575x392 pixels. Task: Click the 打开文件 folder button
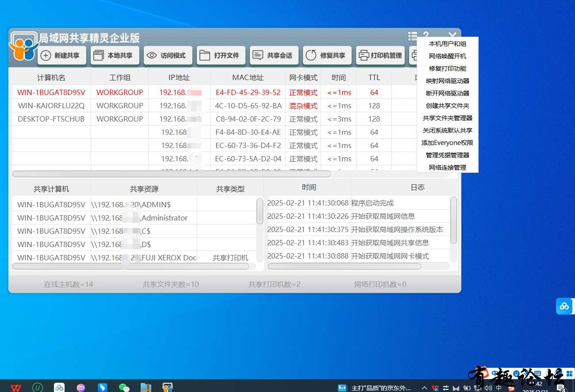(x=221, y=55)
